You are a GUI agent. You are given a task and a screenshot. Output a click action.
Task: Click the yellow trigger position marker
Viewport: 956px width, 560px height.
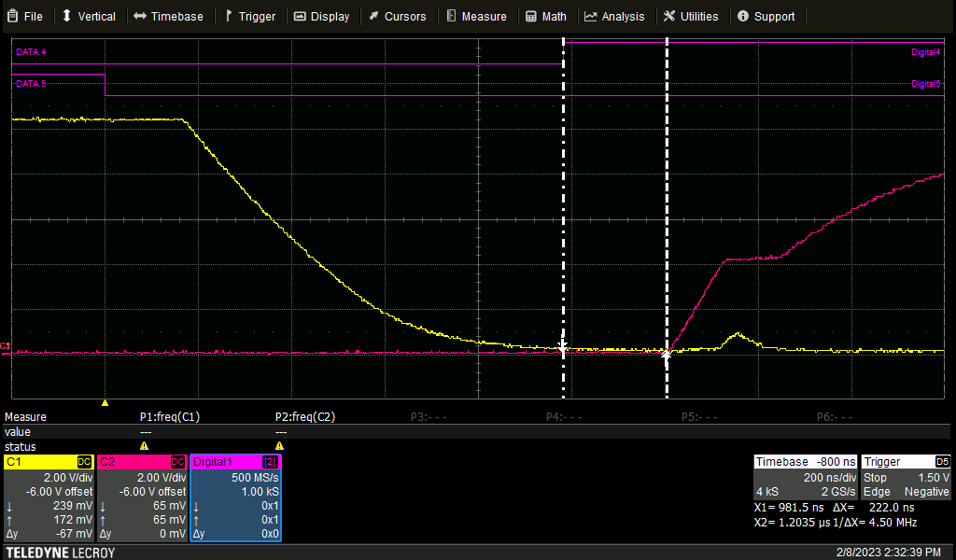[x=105, y=403]
